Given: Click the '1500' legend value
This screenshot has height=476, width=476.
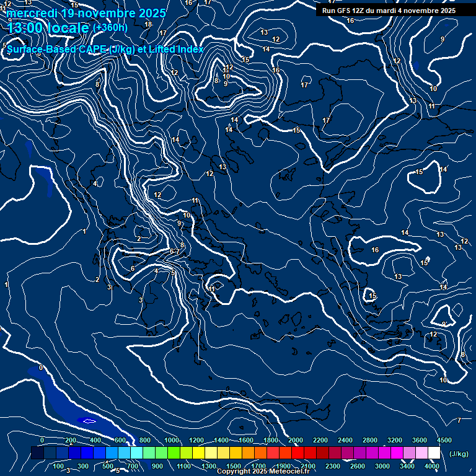Looking at the screenshot, I should pyautogui.click(x=234, y=466).
